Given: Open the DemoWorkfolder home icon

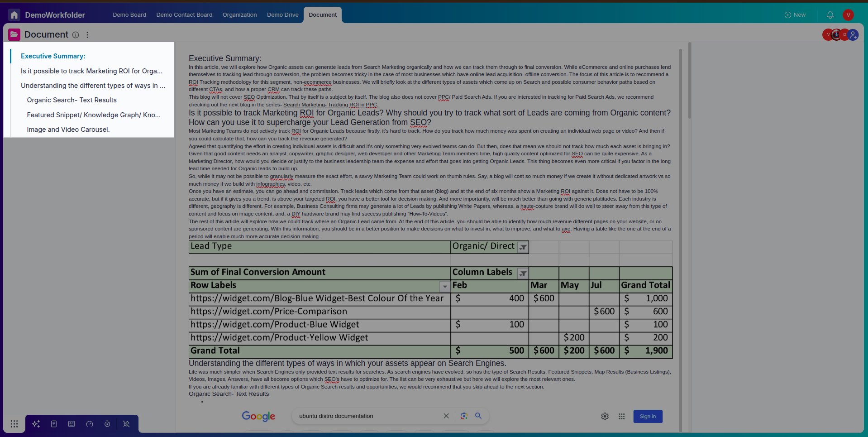Looking at the screenshot, I should (x=14, y=15).
